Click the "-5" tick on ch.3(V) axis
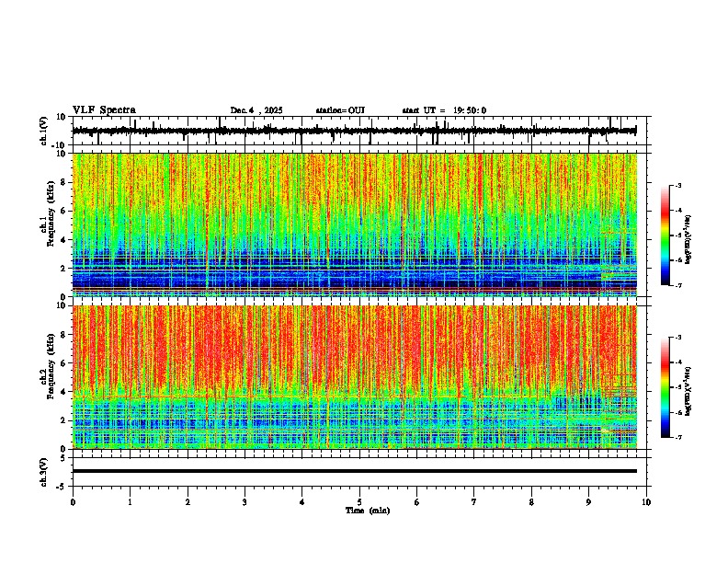 coord(62,487)
